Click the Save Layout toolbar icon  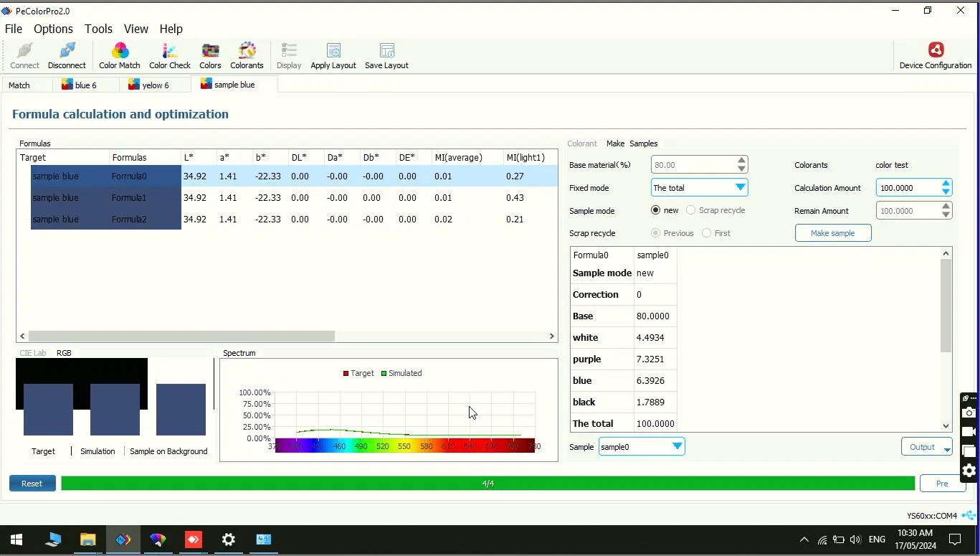click(x=386, y=55)
